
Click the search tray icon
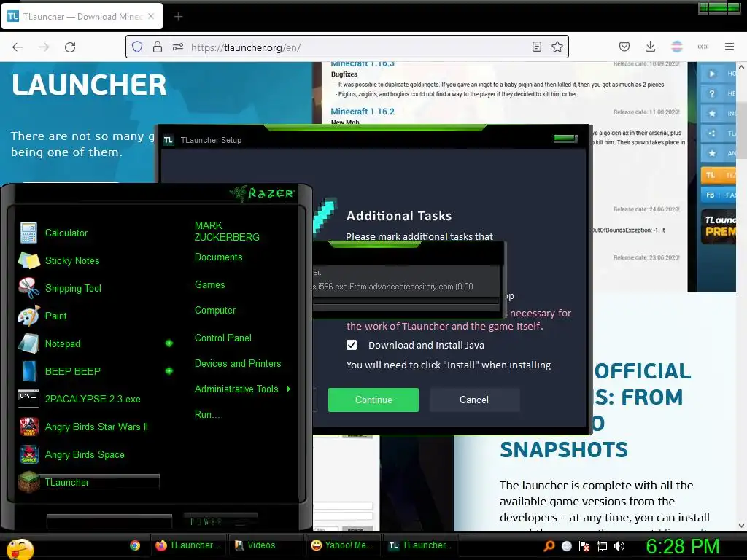pos(549,546)
